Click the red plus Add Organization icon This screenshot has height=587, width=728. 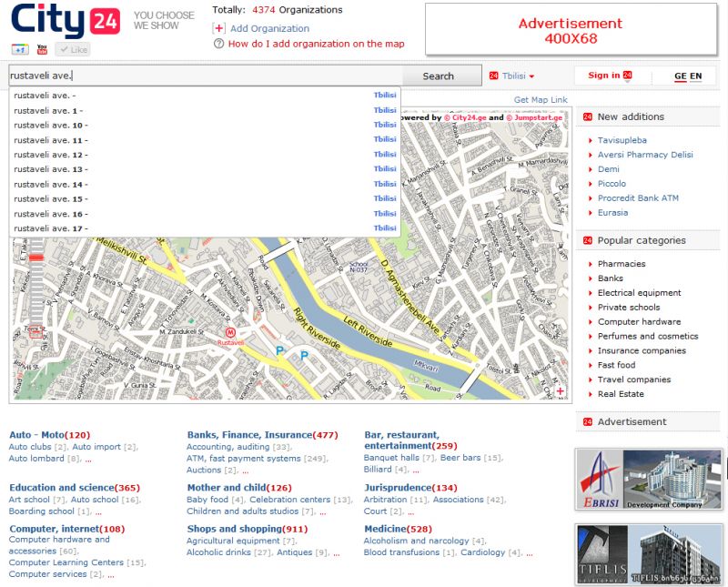[218, 28]
